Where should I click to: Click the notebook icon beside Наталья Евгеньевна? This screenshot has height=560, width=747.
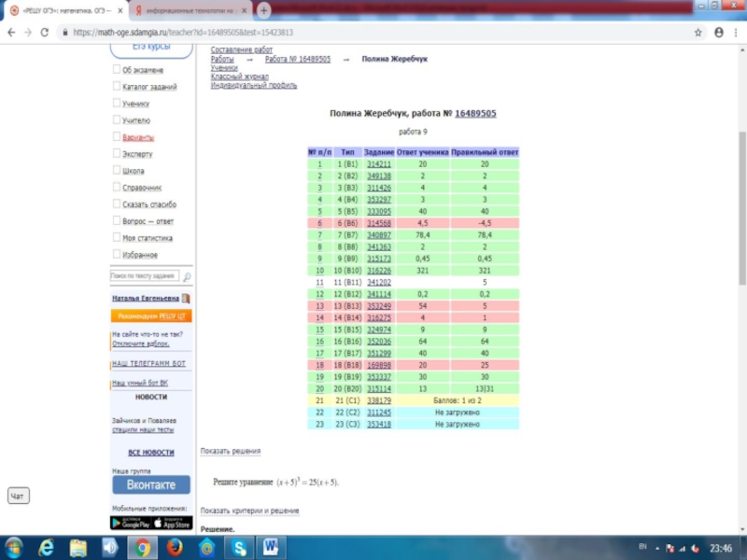186,299
